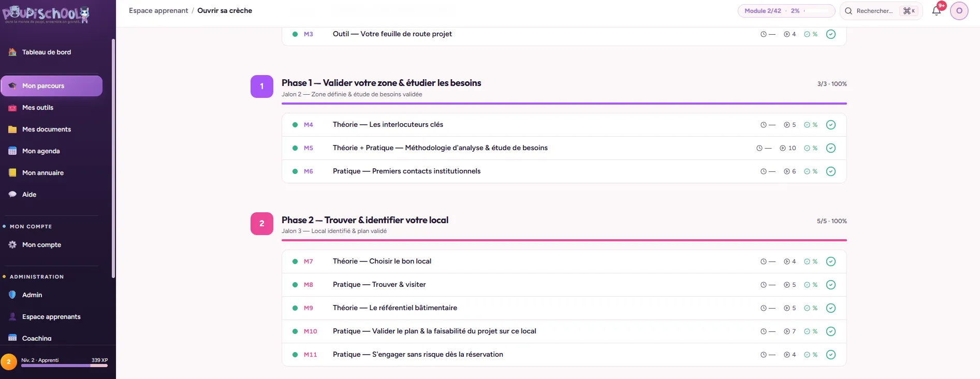The width and height of the screenshot is (980, 379).
Task: Open Aide in sidebar
Action: click(x=52, y=195)
